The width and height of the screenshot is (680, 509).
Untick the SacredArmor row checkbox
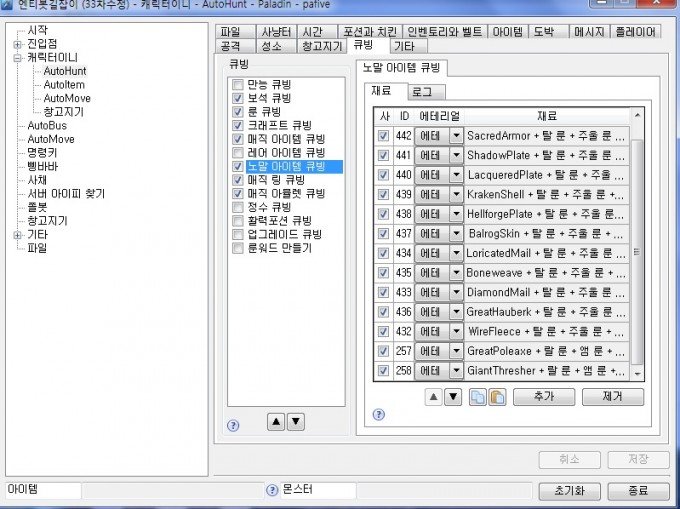click(383, 135)
